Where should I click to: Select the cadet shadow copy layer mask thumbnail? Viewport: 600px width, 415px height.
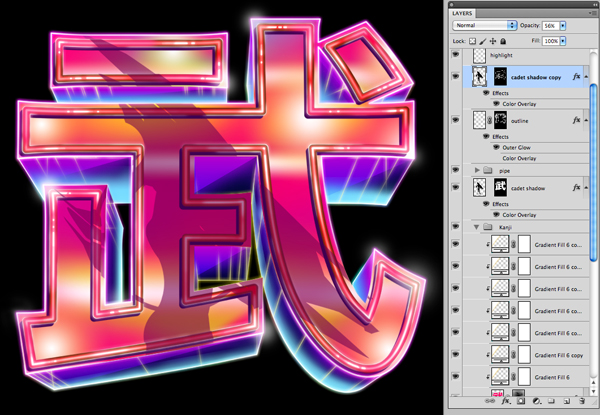[500, 77]
